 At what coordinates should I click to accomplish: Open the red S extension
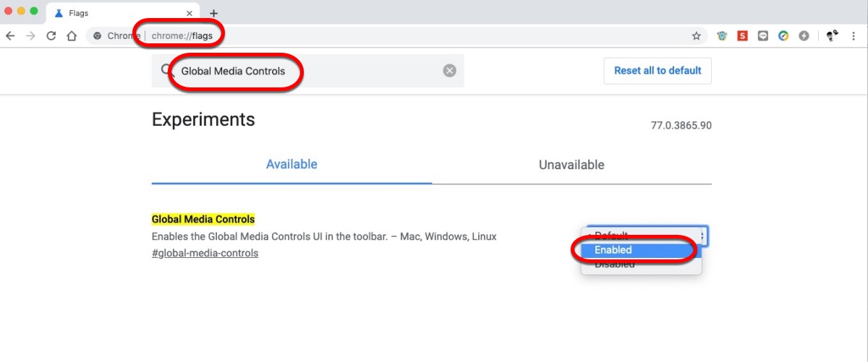tap(742, 35)
